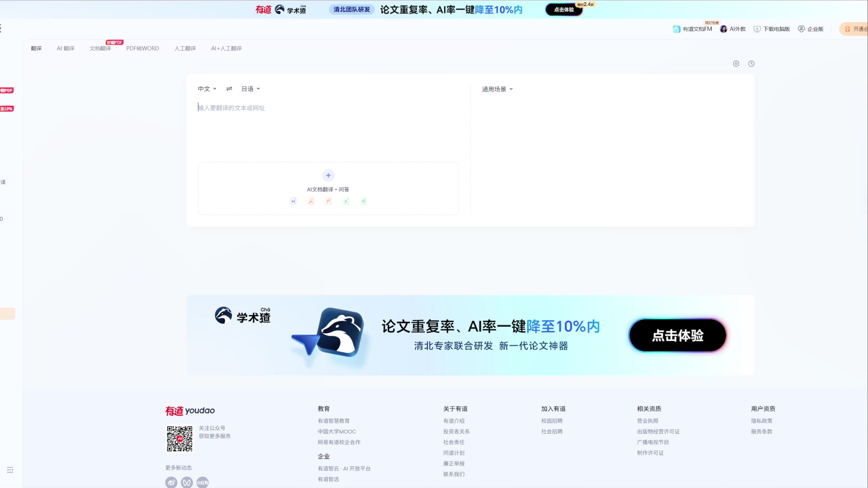Open 社会责任 footer link
868x488 pixels.
(454, 442)
